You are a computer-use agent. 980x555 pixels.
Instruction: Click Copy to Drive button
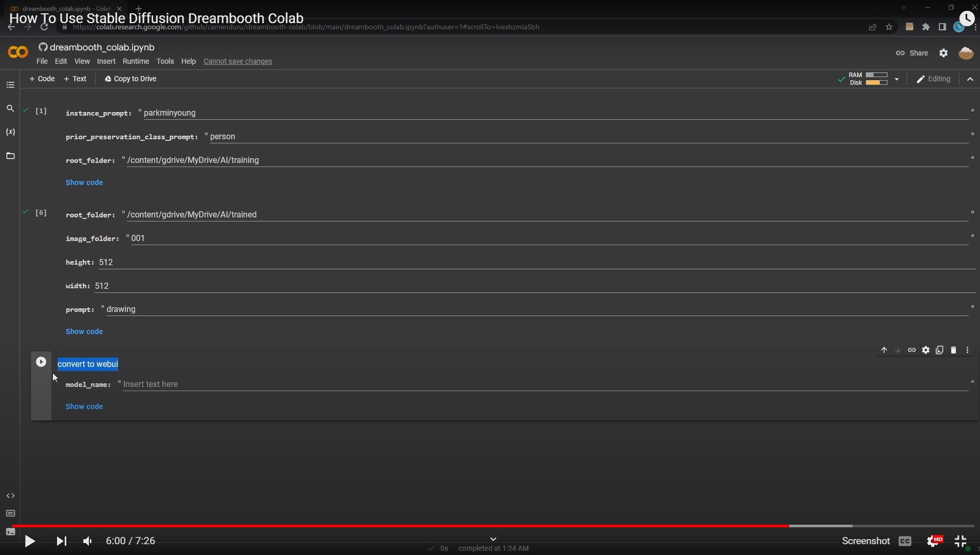click(131, 79)
